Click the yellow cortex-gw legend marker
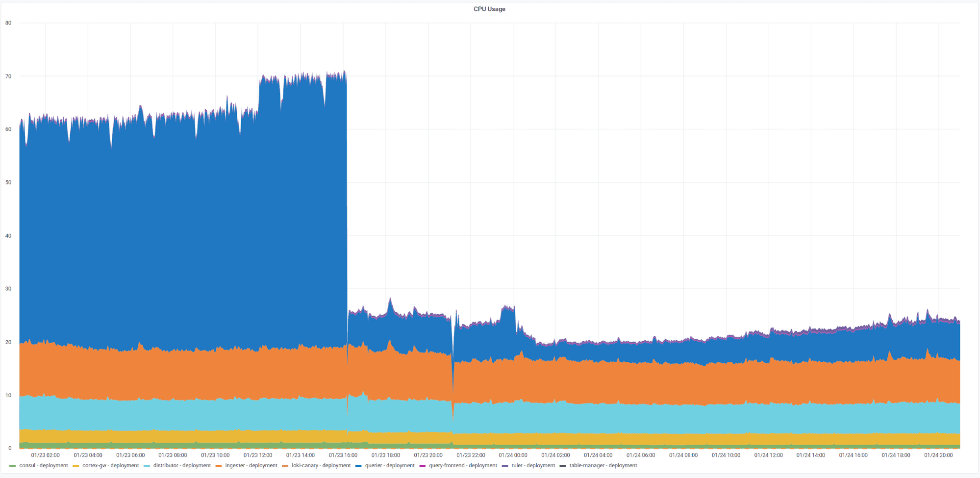Screen dimensions: 980x478 click(75, 465)
